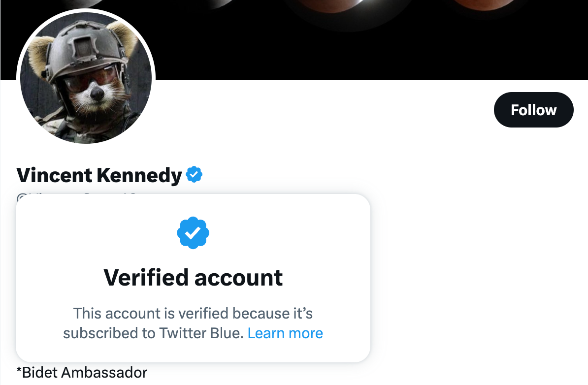Click the Twitter Blue subscription explanation text

pyautogui.click(x=193, y=314)
